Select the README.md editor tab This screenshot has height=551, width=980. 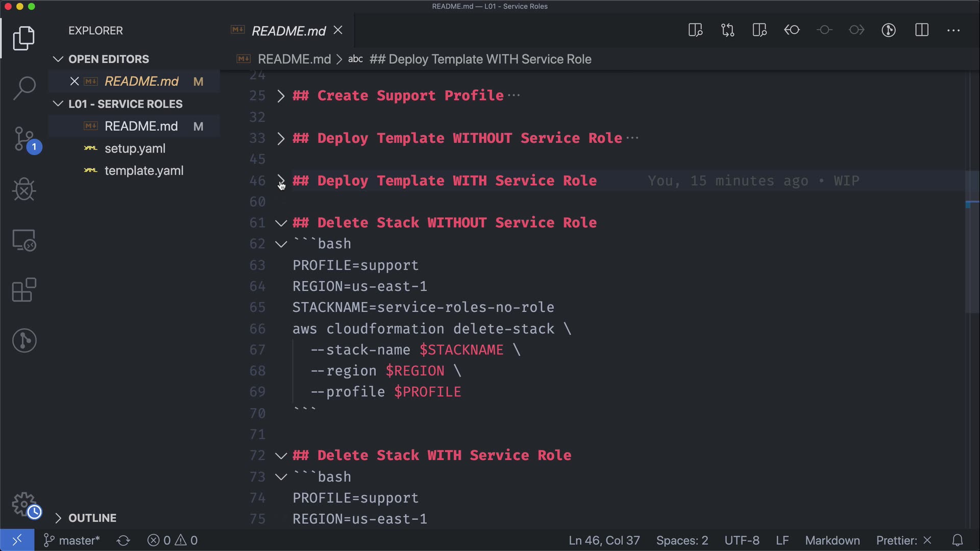[288, 31]
